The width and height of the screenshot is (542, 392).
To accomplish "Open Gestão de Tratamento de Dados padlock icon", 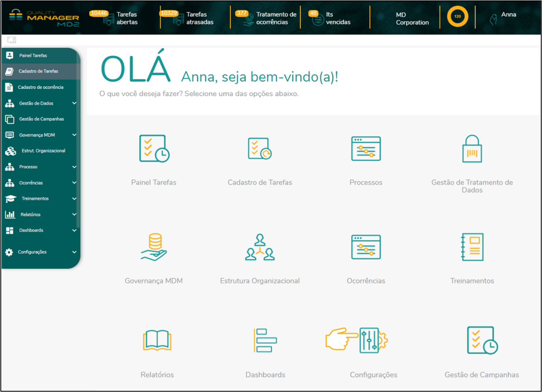I will [472, 149].
